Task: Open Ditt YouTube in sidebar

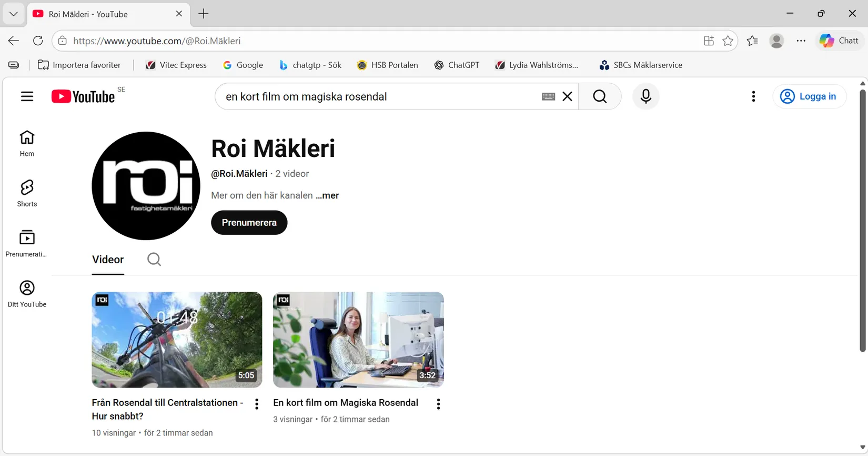Action: click(x=27, y=293)
